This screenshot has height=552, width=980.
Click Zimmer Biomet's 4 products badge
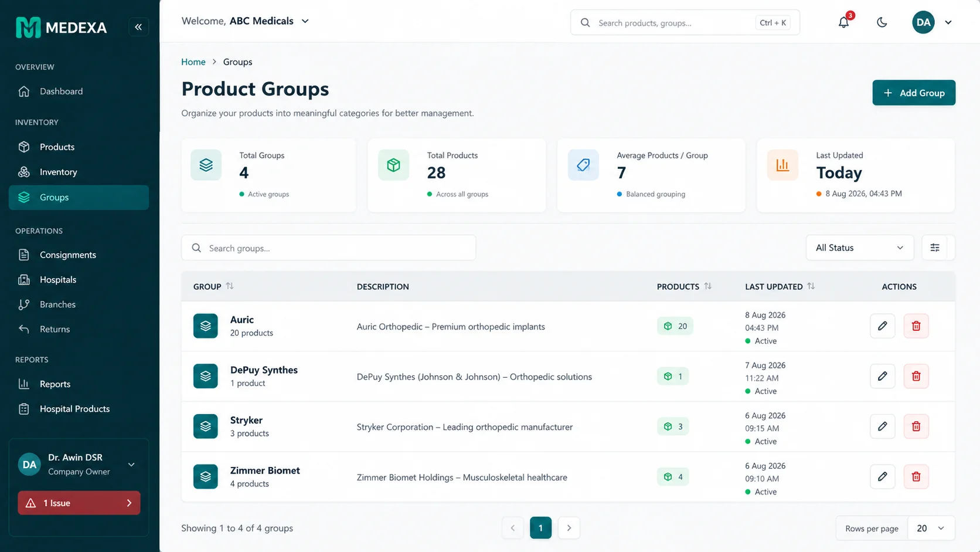click(673, 477)
